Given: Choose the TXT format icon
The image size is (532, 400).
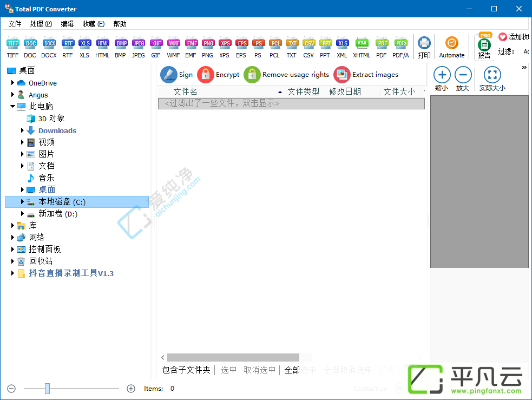Looking at the screenshot, I should [x=292, y=48].
